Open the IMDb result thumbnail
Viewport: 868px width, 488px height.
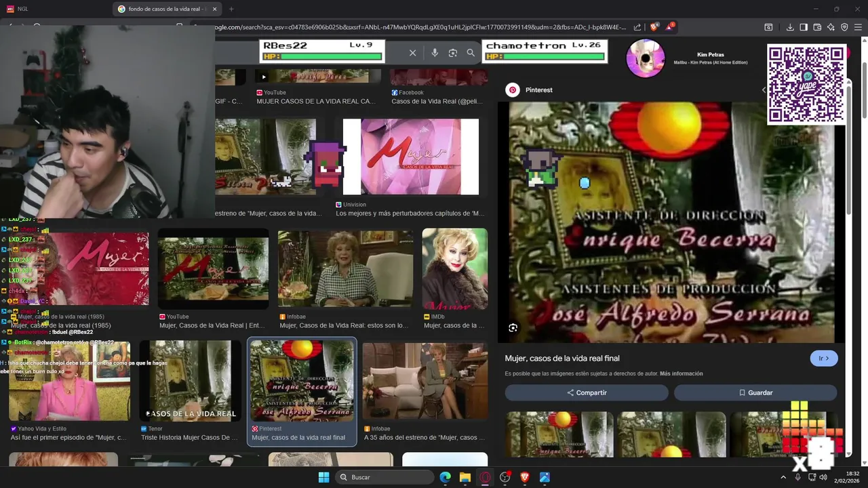pos(454,269)
